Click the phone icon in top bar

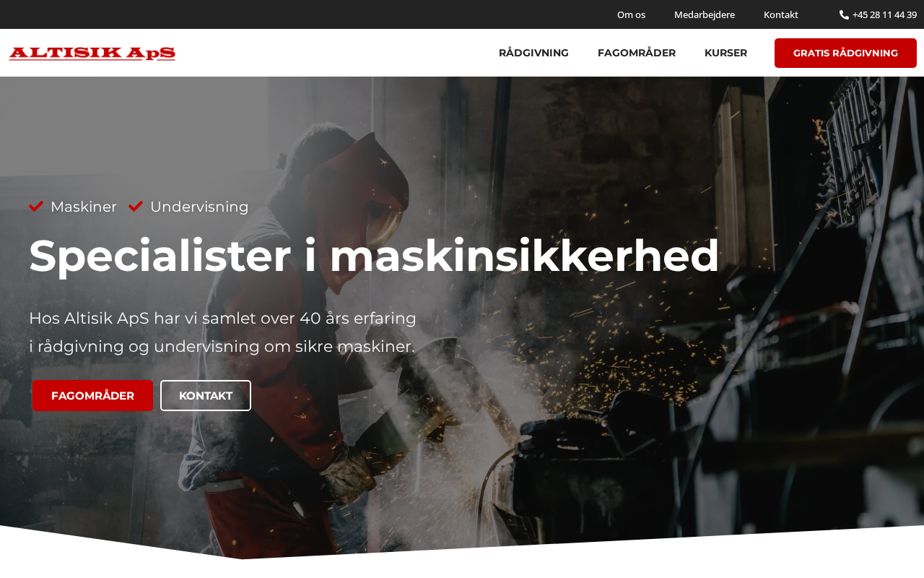point(844,14)
